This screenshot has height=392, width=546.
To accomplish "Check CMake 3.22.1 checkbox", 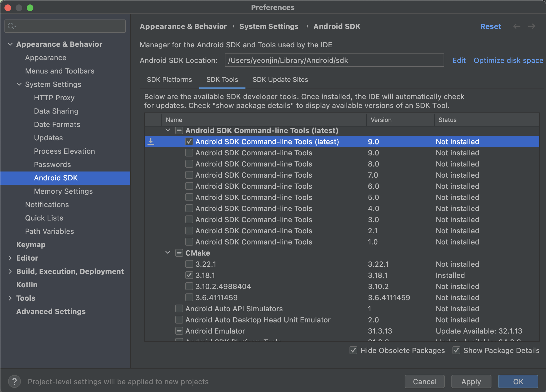I will (189, 264).
